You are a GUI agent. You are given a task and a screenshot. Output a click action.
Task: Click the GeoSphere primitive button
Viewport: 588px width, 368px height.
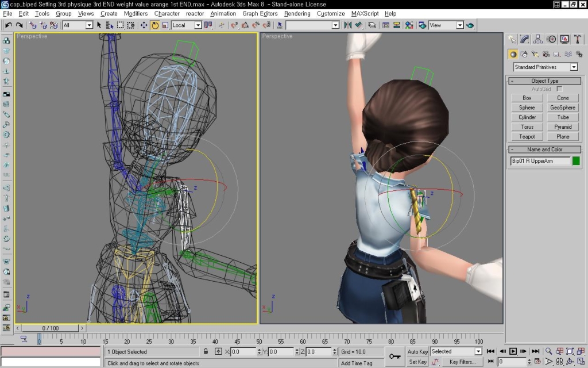click(x=563, y=108)
